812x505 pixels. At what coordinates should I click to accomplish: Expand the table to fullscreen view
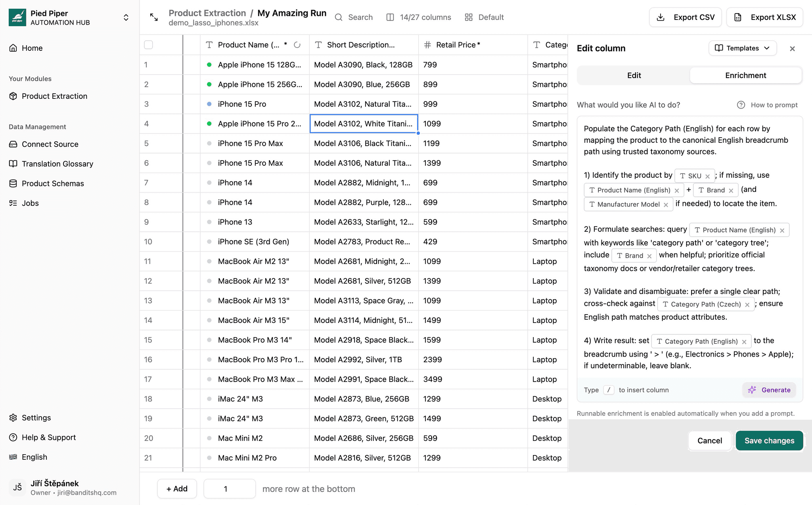tap(154, 17)
